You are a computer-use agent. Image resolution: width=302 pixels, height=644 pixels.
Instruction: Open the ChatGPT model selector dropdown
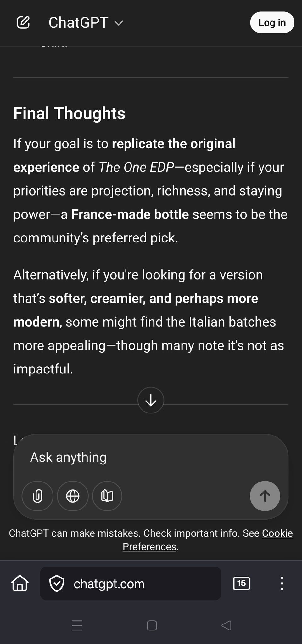79,23
